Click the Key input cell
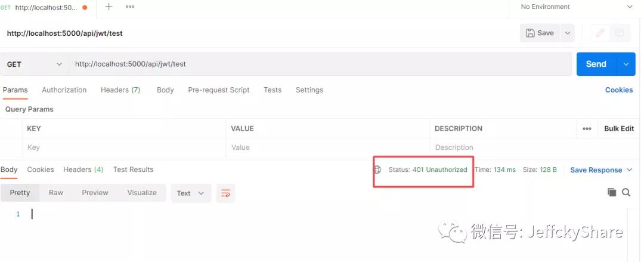644x262 pixels. [x=123, y=147]
